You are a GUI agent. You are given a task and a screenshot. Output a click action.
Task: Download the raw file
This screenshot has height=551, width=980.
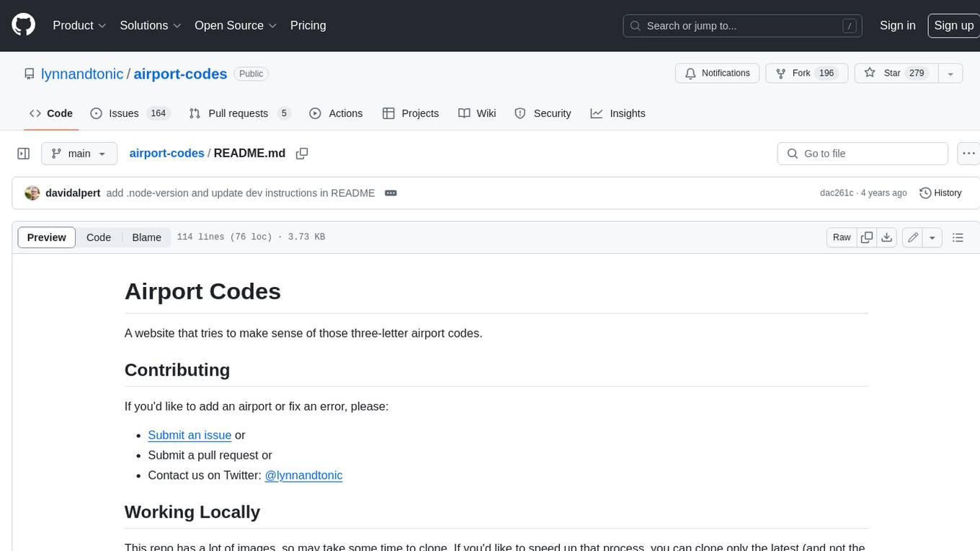[x=887, y=237]
